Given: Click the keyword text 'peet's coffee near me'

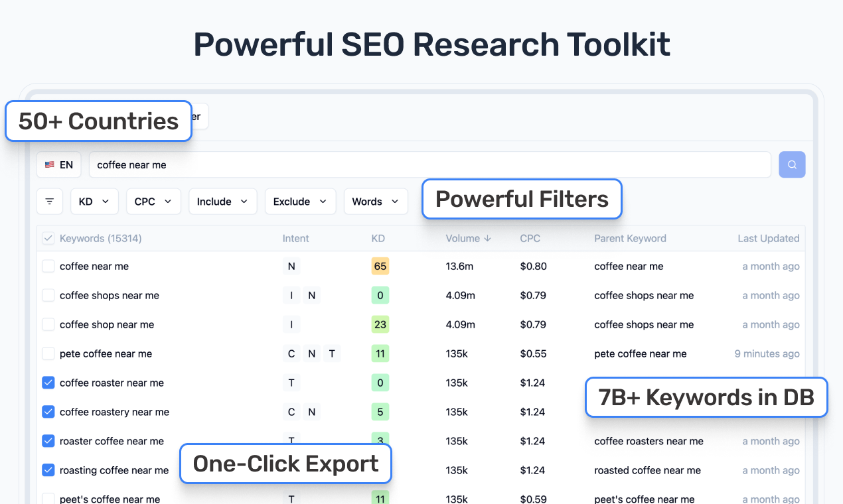Looking at the screenshot, I should click(110, 499).
